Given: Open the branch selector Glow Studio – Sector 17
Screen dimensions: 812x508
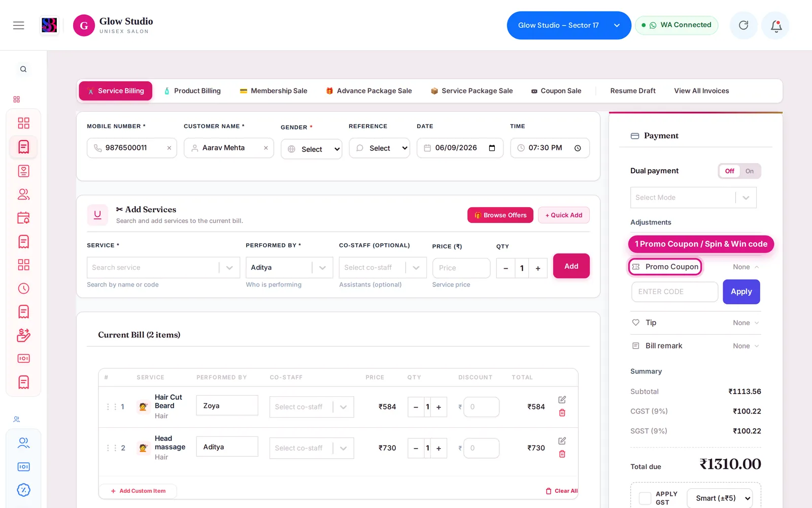Looking at the screenshot, I should (569, 25).
